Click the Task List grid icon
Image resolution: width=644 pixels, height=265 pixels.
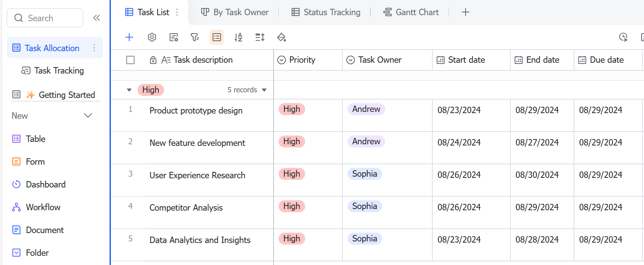[x=129, y=12]
